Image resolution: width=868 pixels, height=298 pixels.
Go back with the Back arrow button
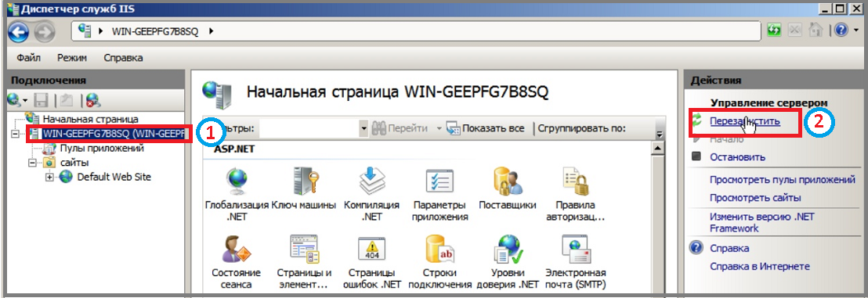19,31
